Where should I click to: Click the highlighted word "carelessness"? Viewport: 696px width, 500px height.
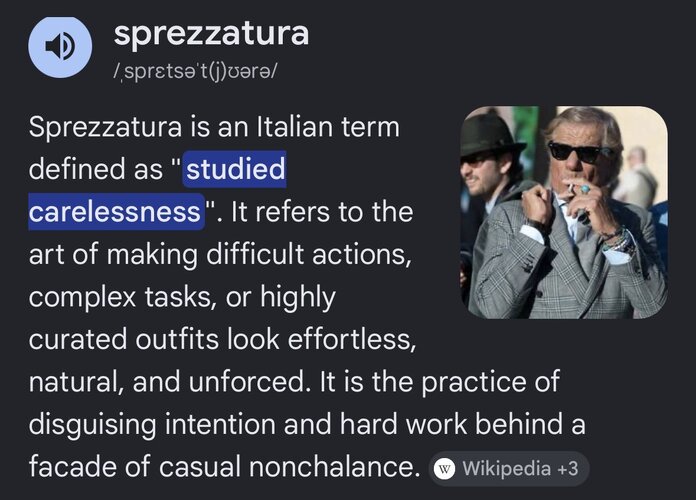tap(115, 212)
